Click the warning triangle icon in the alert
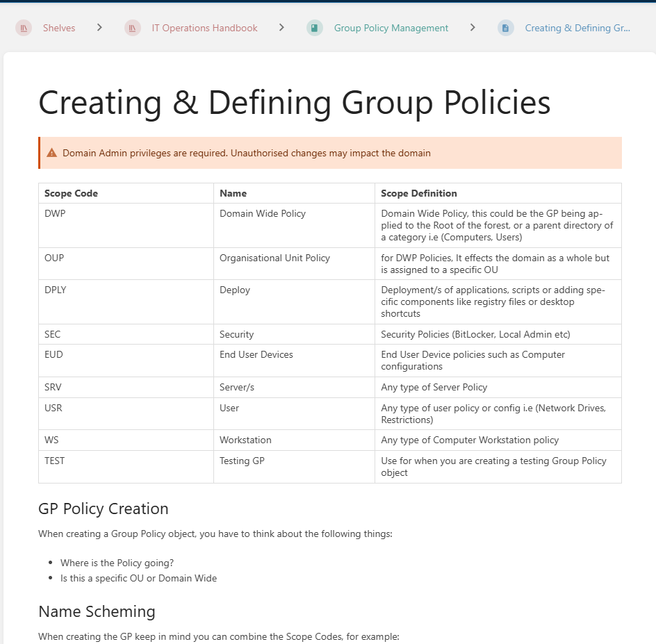 (52, 153)
